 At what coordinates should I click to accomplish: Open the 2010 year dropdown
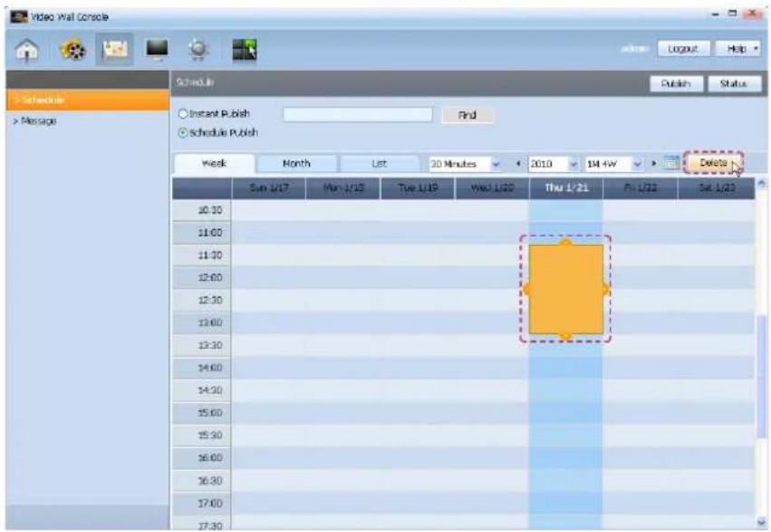click(554, 164)
